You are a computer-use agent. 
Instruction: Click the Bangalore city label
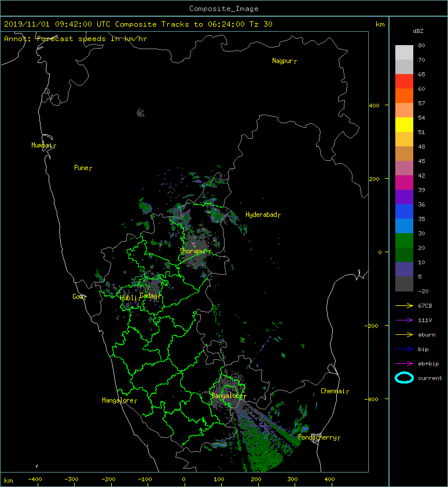point(227,396)
